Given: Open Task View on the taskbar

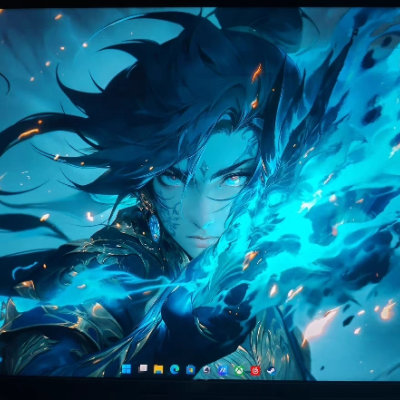Looking at the screenshot, I should pos(143,369).
